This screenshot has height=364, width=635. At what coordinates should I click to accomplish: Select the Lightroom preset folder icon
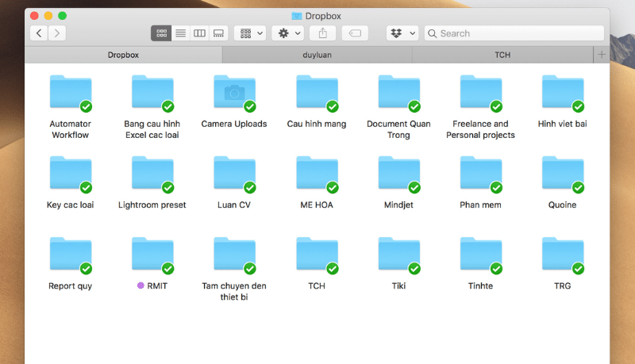(x=152, y=173)
